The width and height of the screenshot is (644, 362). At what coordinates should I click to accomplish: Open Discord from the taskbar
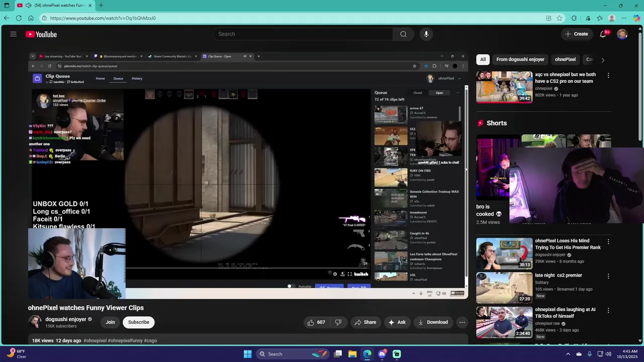coord(382,354)
